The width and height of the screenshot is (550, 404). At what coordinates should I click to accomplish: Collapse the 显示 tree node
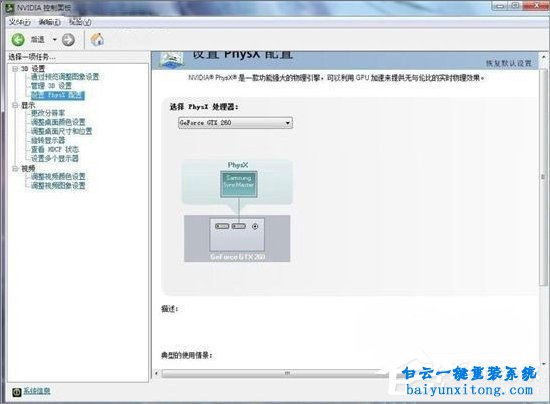tap(15, 105)
